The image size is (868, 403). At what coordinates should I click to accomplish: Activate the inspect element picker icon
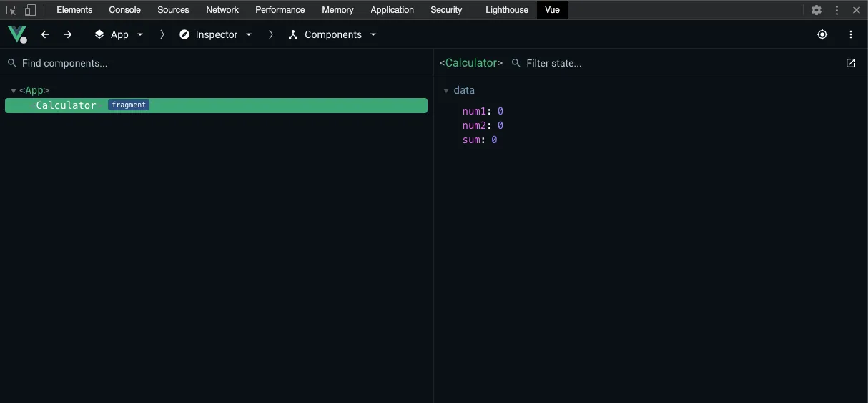[x=11, y=10]
